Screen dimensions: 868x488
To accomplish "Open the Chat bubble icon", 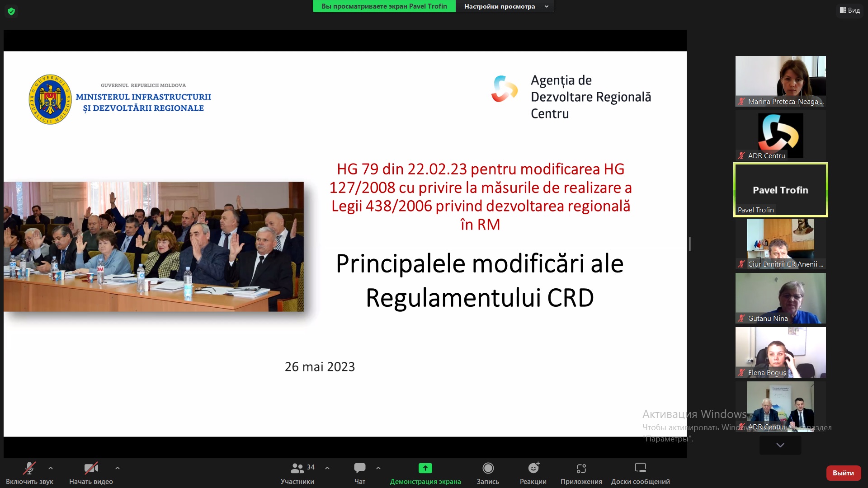I will (360, 468).
